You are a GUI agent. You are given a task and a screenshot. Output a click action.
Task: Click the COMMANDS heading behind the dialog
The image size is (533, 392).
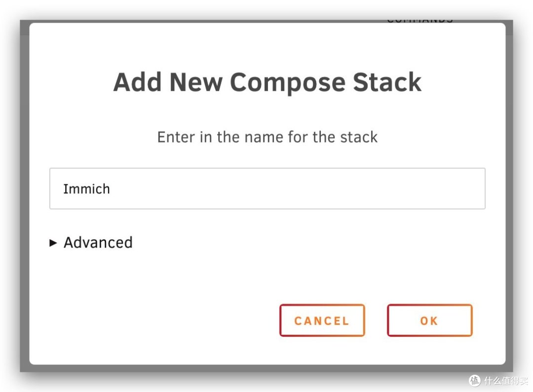point(420,19)
